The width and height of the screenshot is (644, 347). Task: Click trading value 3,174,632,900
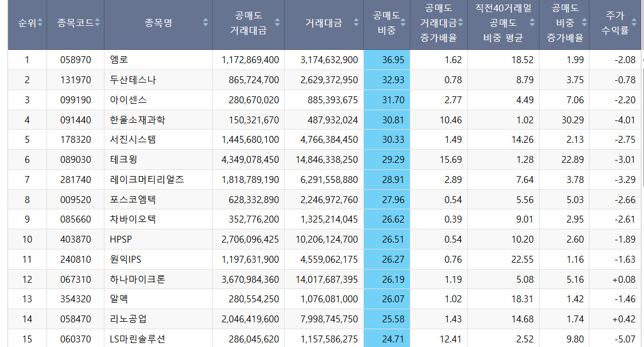pyautogui.click(x=329, y=60)
